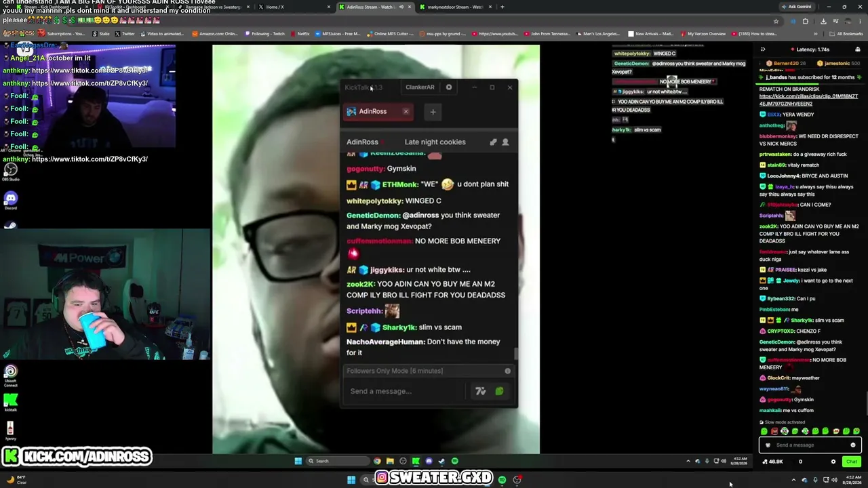Image resolution: width=868 pixels, height=488 pixels.
Task: Click the ClankerAR account button in KickTalk
Action: (420, 87)
